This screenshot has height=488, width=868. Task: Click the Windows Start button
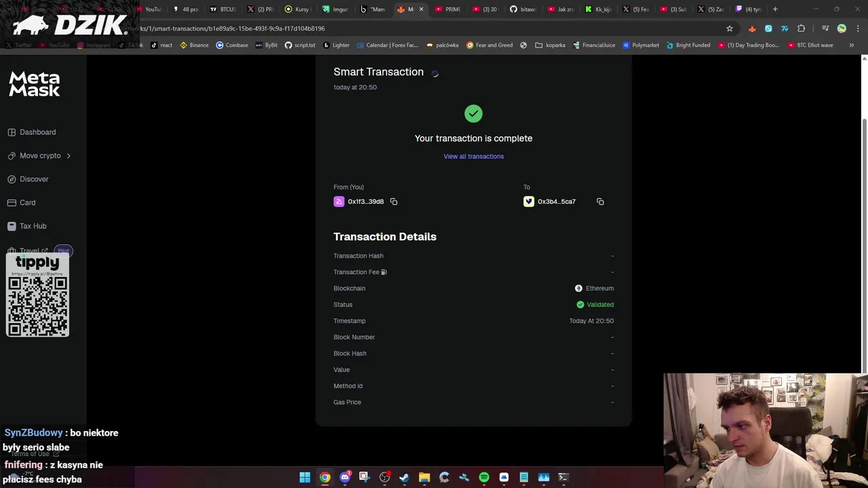click(305, 477)
